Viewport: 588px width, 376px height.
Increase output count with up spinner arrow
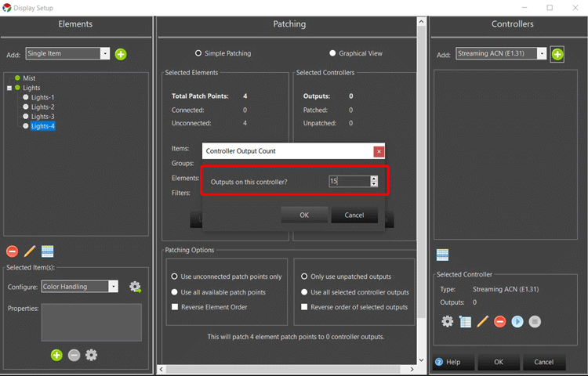pyautogui.click(x=373, y=179)
